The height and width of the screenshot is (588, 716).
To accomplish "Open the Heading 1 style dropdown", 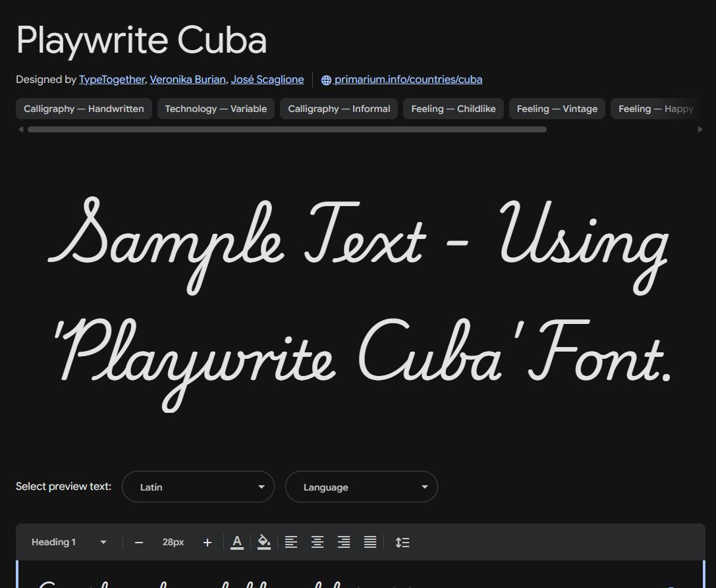I will [x=69, y=543].
